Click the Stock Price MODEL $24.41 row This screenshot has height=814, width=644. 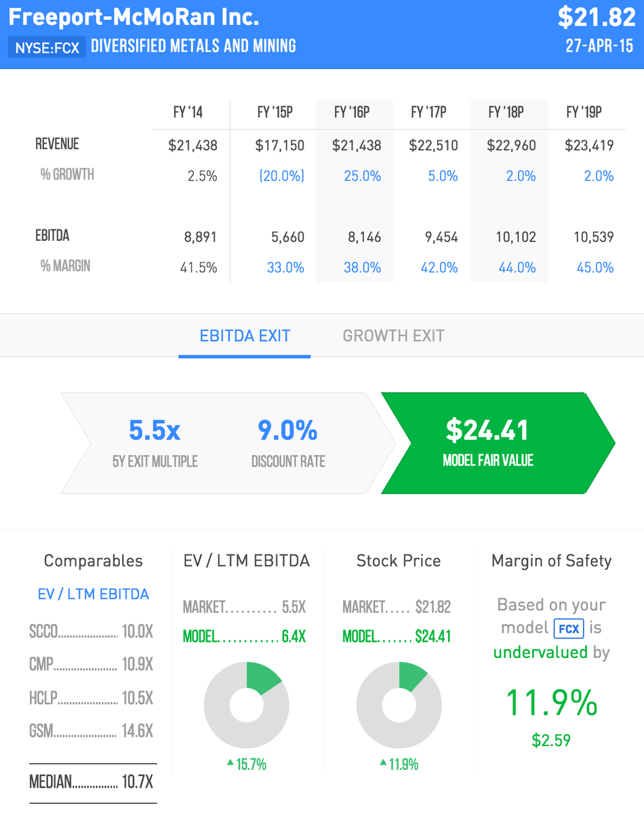click(x=397, y=637)
